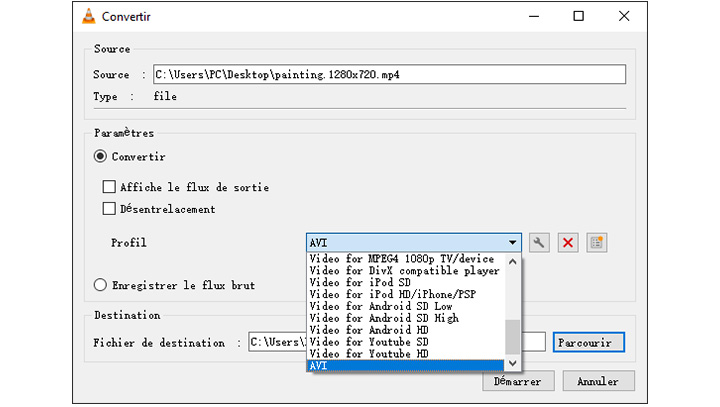
Task: Select Video for Android SD Low
Action: (406, 306)
